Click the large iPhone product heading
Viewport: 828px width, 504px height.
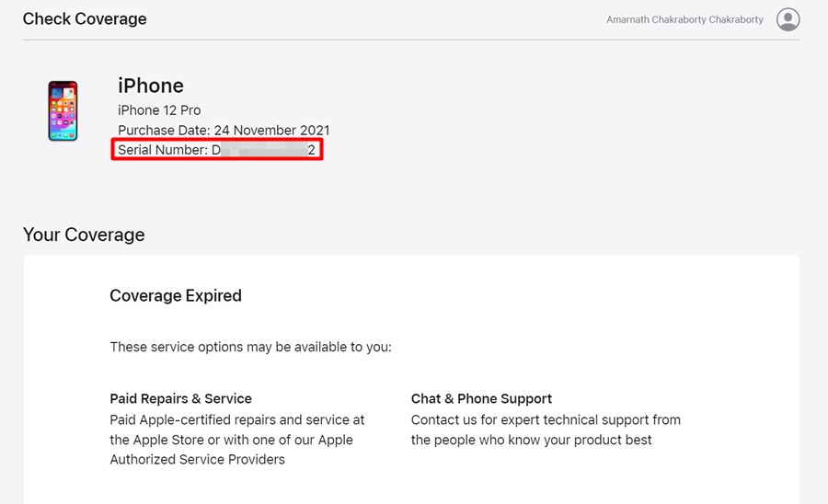tap(151, 86)
